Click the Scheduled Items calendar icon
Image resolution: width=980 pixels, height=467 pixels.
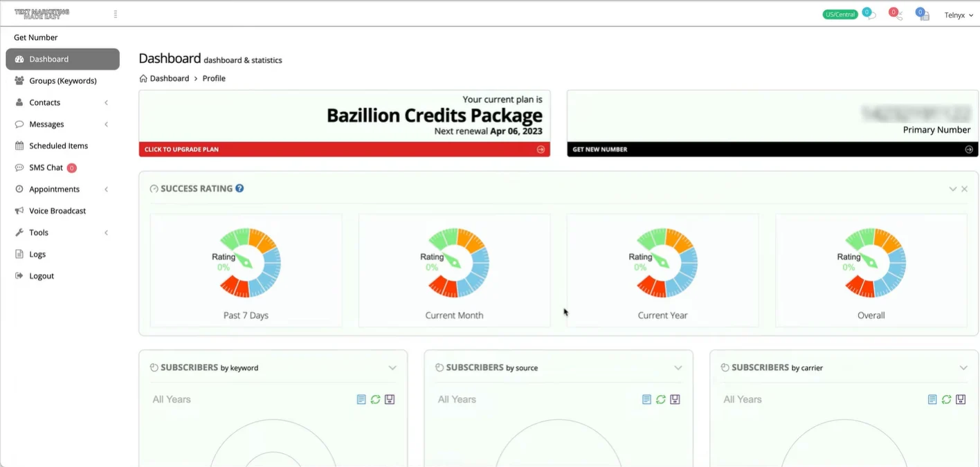(19, 146)
